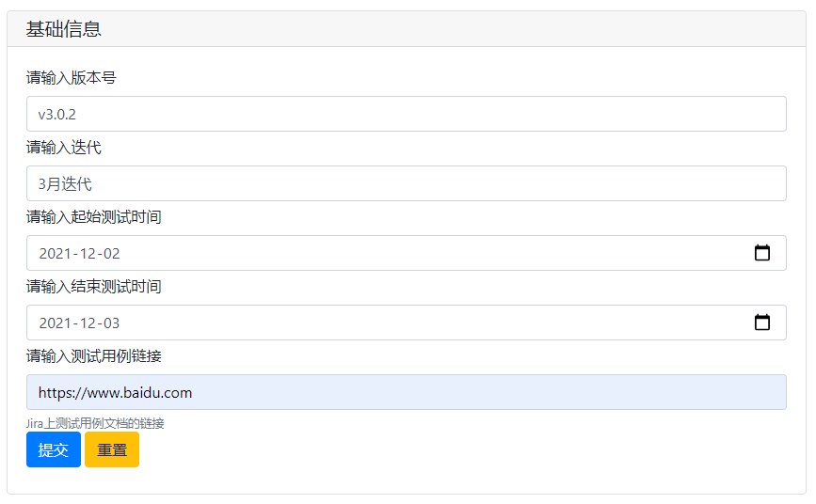Click the 请输入起始测试时间 label
Viewport: 816px width, 504px height.
pyautogui.click(x=93, y=216)
